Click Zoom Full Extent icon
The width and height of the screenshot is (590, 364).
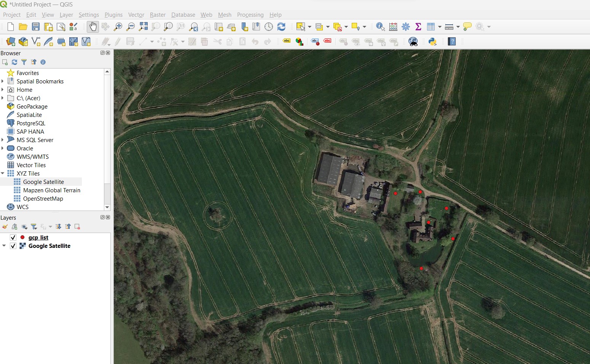(144, 27)
